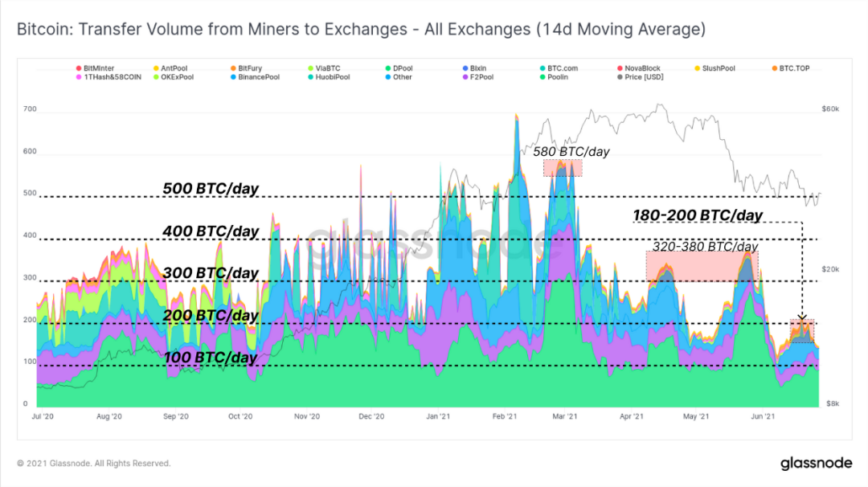Click the DPool legend dot

pyautogui.click(x=389, y=68)
